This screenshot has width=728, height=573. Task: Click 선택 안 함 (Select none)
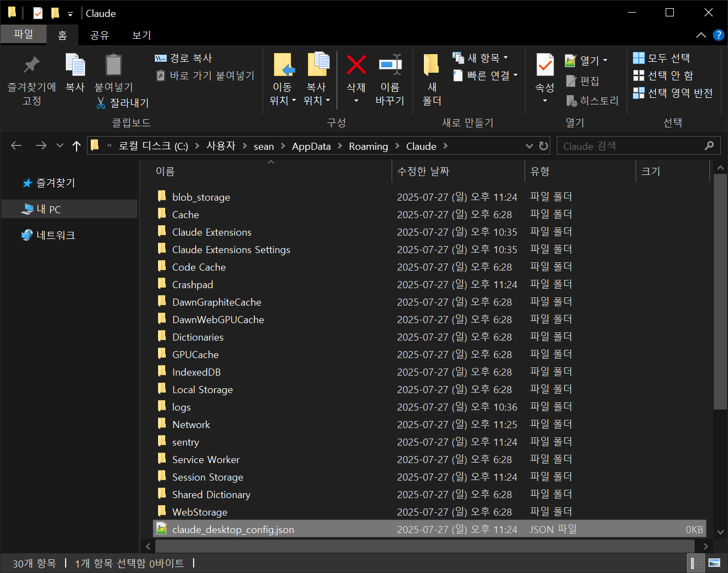tap(663, 75)
